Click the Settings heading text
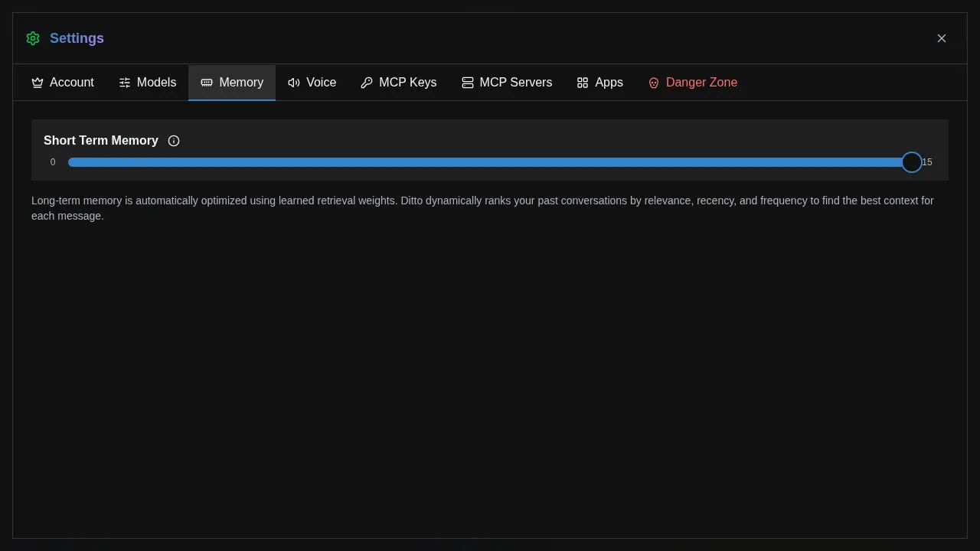Image resolution: width=980 pixels, height=551 pixels. (x=77, y=38)
